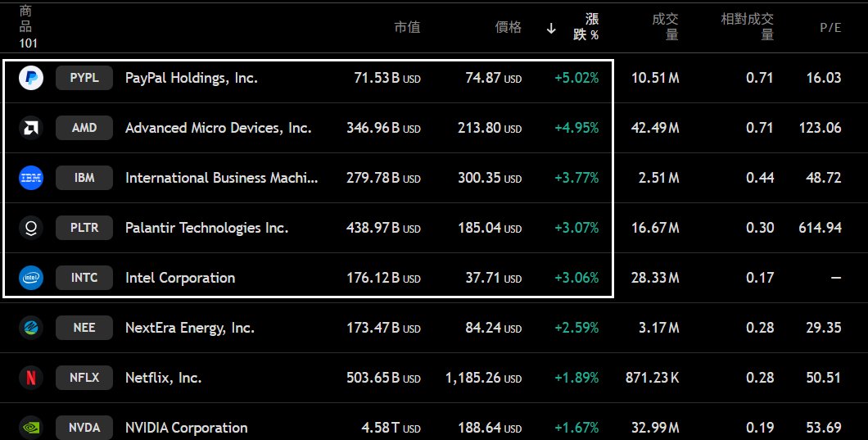This screenshot has height=440, width=868.
Task: Select the PLTR ticker badge
Action: pos(84,228)
